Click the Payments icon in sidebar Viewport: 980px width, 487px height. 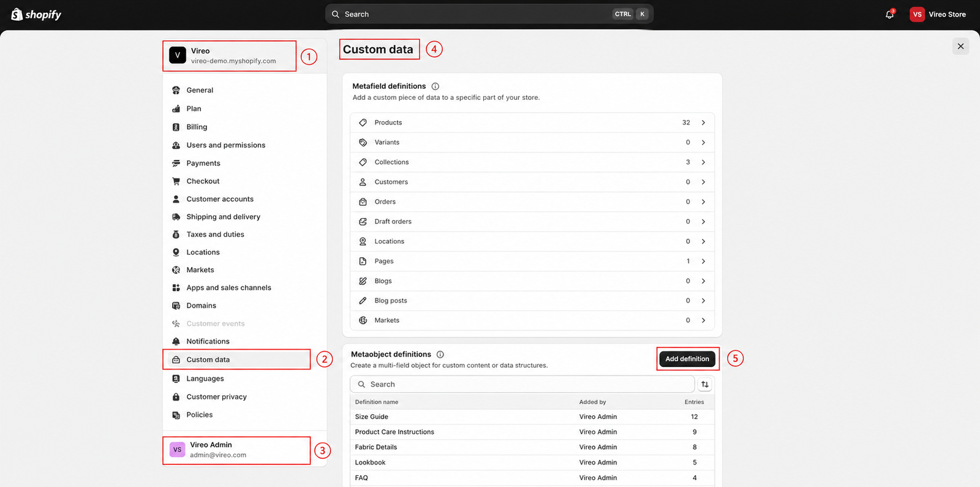pyautogui.click(x=176, y=163)
